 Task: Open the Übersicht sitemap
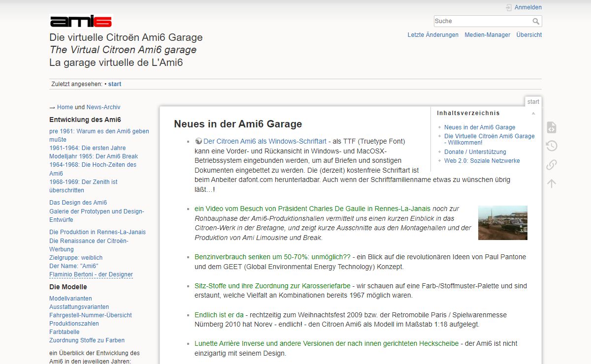529,35
